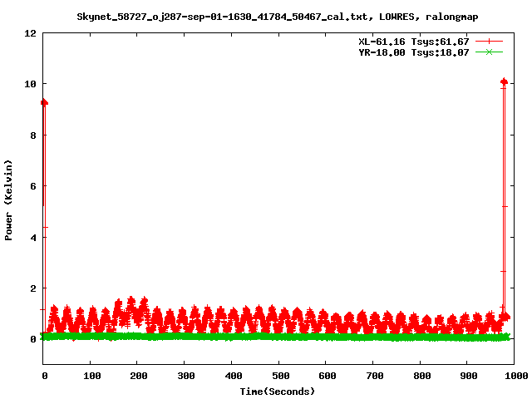This screenshot has width=532, height=399.
Task: Click the x-axis tick label 200
Action: point(139,376)
